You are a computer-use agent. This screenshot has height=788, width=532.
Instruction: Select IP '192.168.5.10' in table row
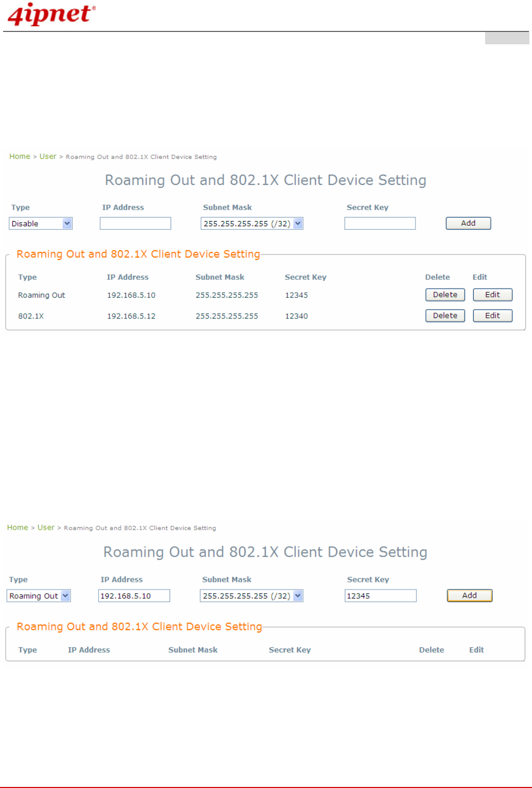pyautogui.click(x=131, y=295)
